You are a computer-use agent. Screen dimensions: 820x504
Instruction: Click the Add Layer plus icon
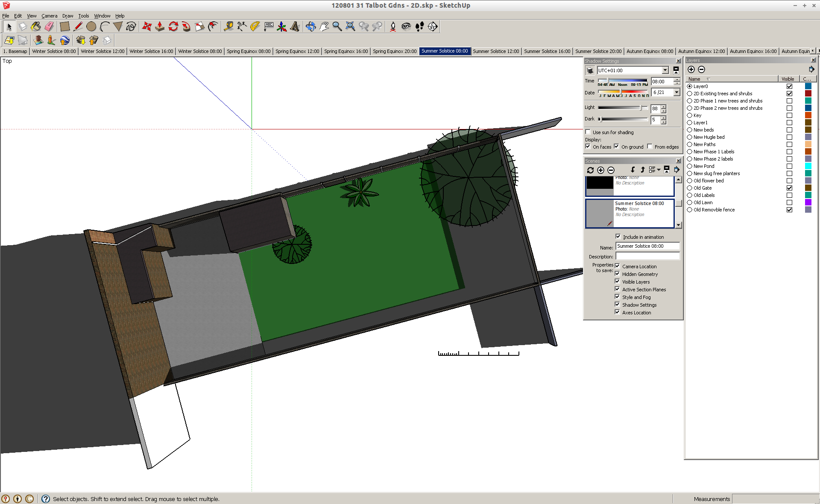tap(691, 70)
